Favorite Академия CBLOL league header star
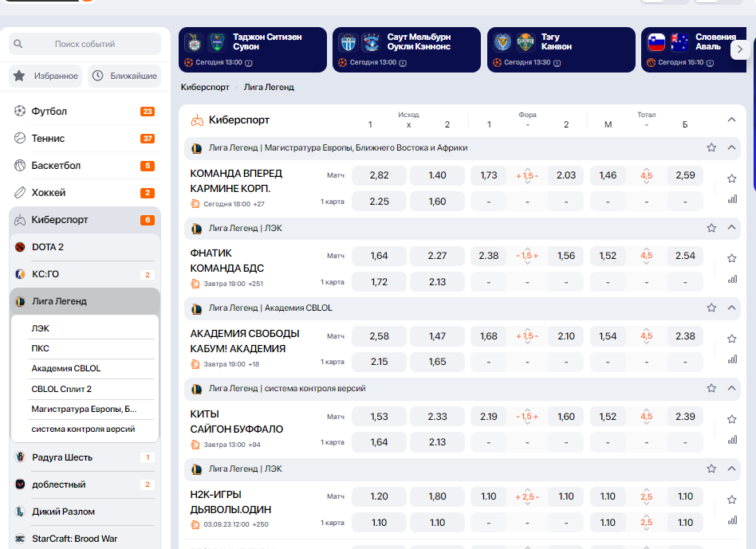 (711, 308)
